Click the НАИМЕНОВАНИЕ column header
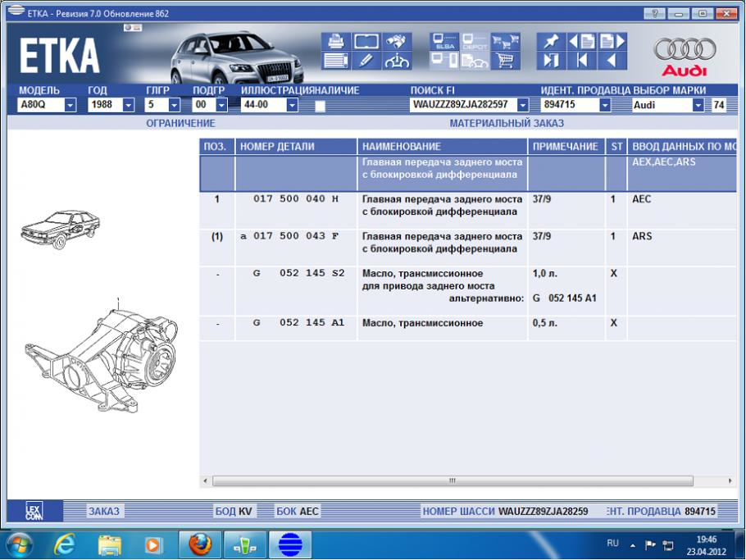Viewport: 746px width, 560px height. tap(443, 147)
